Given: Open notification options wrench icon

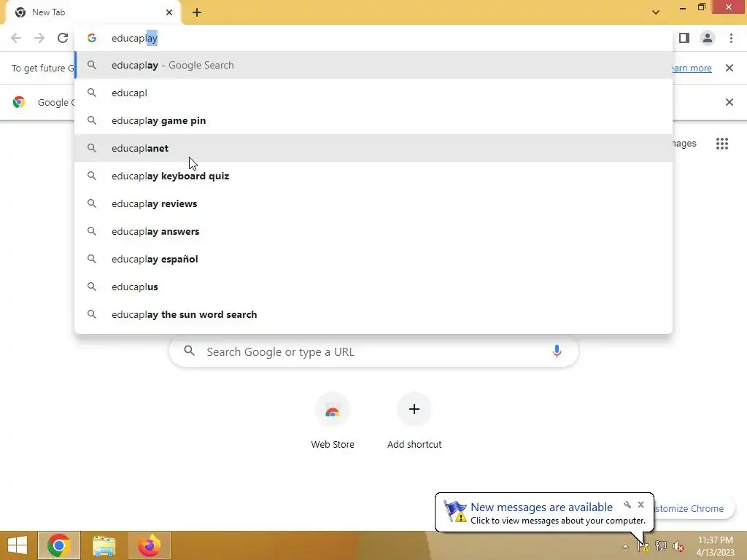Looking at the screenshot, I should (x=627, y=505).
